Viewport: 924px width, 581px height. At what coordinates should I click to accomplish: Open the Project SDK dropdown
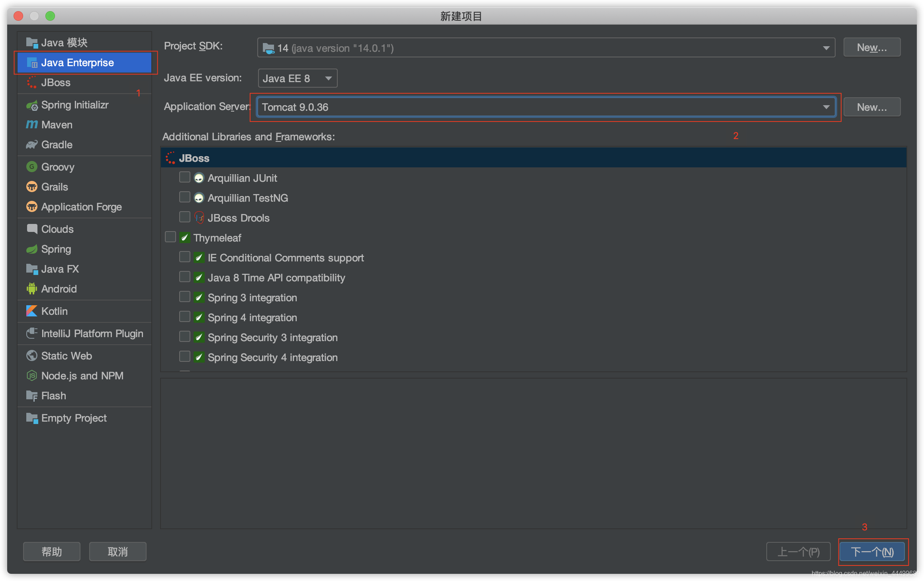coord(546,48)
